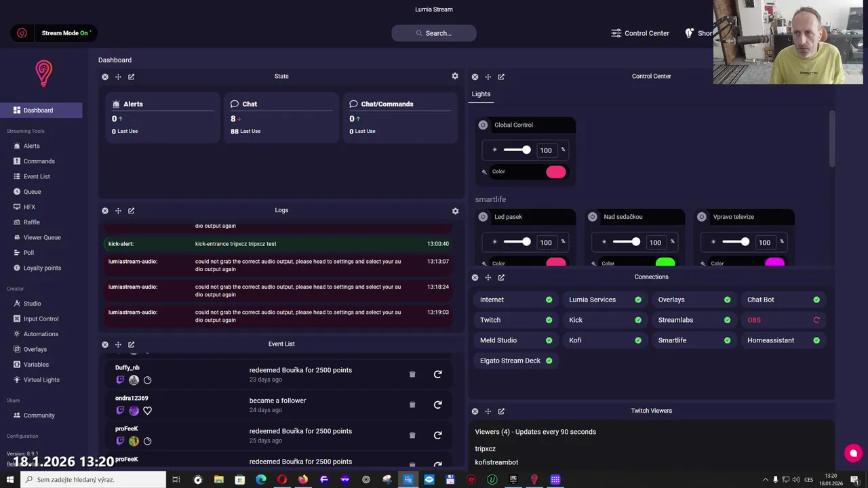Delete Duffy_nb redeemed event
Screen dimensions: 868x488
coord(412,374)
